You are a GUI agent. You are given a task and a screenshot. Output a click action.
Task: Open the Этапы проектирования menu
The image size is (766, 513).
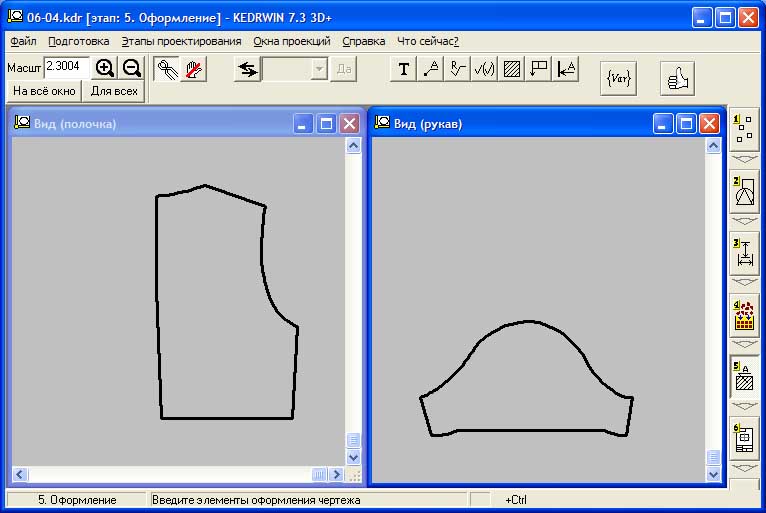pyautogui.click(x=181, y=42)
